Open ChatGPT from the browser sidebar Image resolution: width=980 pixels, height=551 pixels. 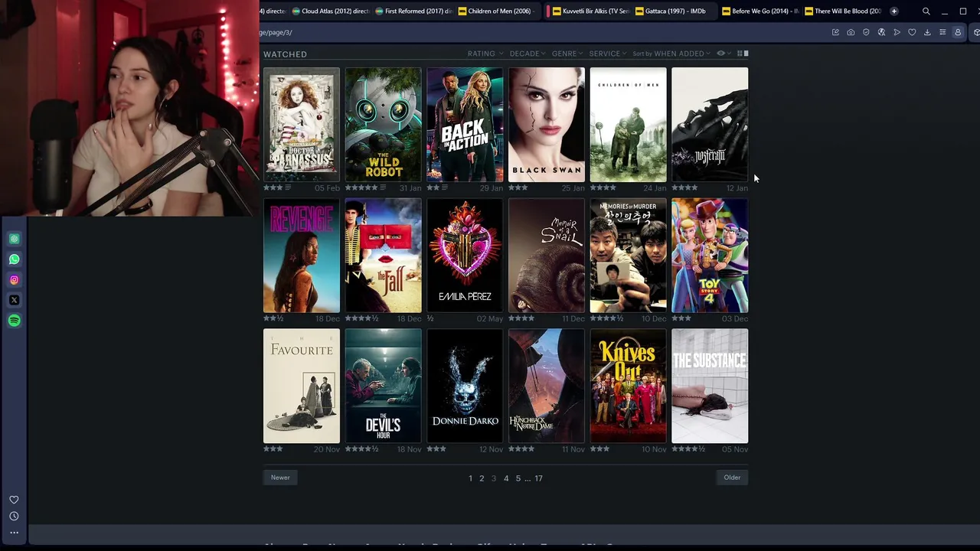pyautogui.click(x=14, y=239)
